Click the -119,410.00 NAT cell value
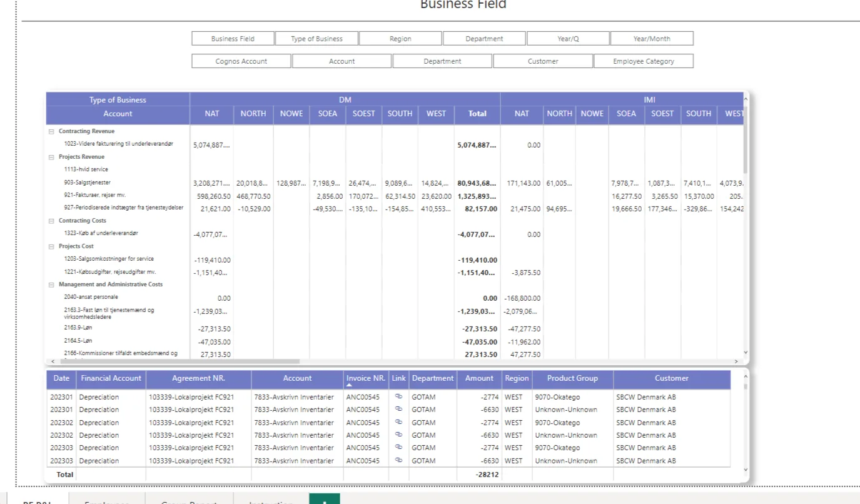 click(212, 260)
